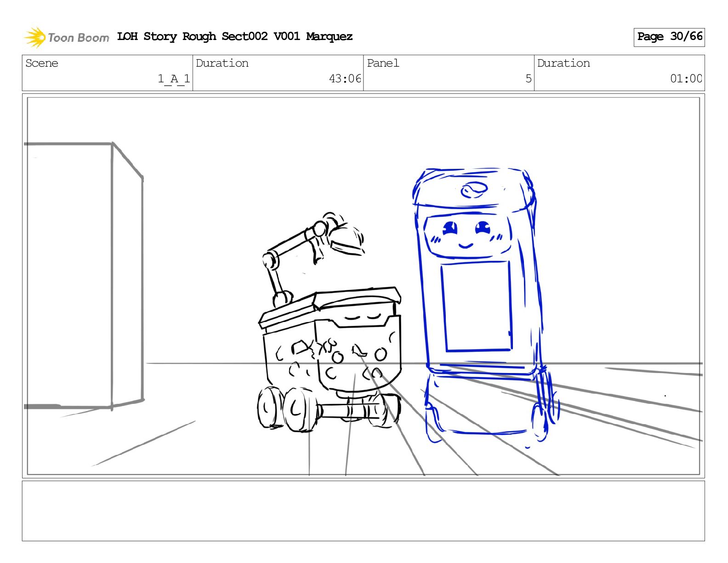Screen dimensions: 728x563
Task: Click the 'Page 30/66' box
Action: coord(669,37)
